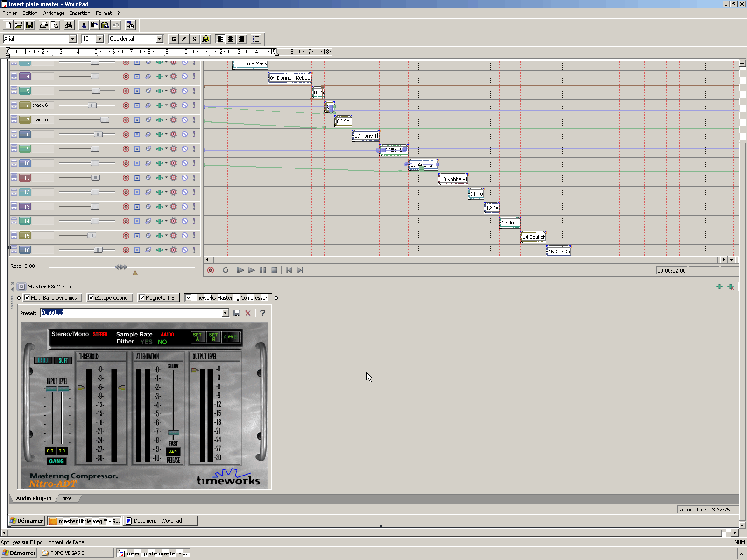Click the Find binoculars icon

[x=69, y=25]
